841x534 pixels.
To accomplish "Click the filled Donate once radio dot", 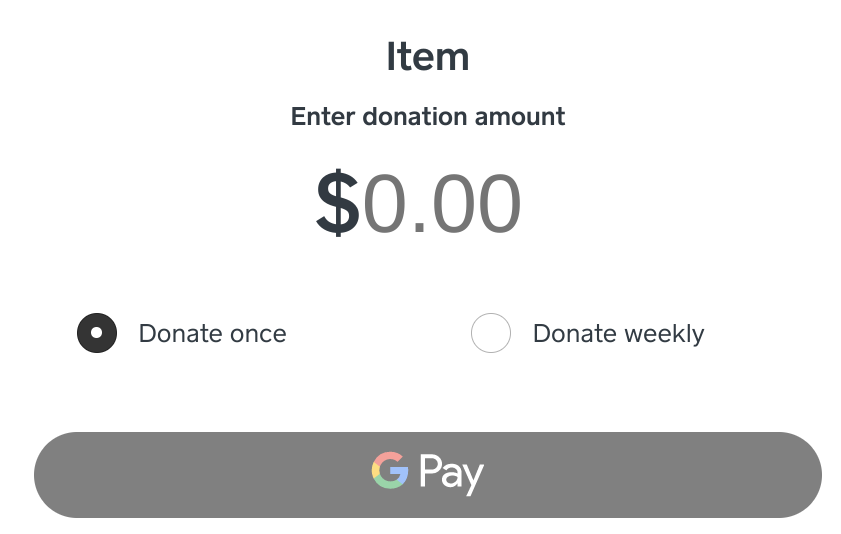I will point(97,333).
